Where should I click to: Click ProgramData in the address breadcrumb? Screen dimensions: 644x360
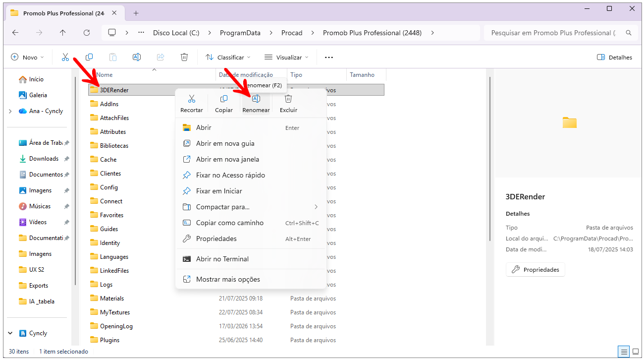click(x=240, y=33)
